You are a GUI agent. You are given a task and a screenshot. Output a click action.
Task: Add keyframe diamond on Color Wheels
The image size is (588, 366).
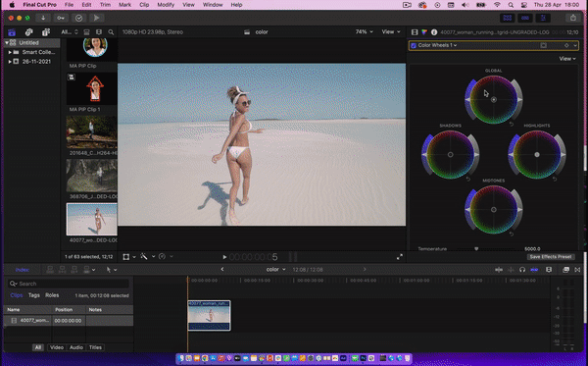[566, 45]
